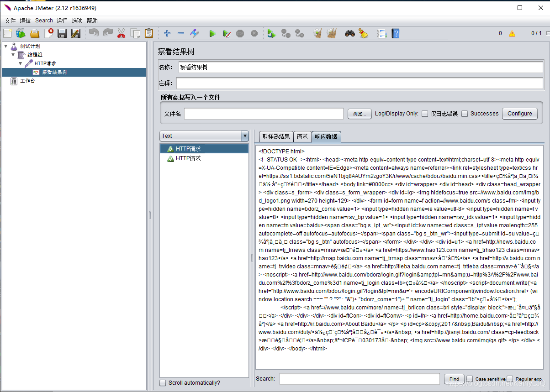Click the Copy icon in toolbar
The height and width of the screenshot is (392, 550).
[x=135, y=33]
